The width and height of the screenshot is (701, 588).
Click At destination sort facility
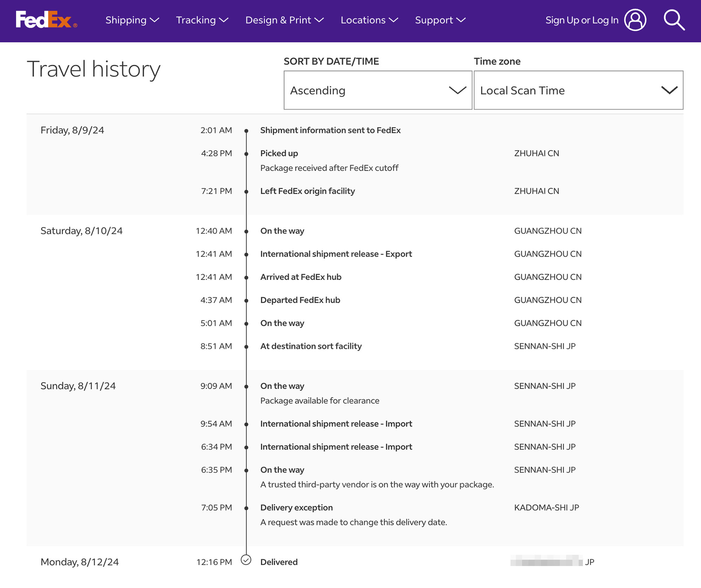pyautogui.click(x=311, y=346)
